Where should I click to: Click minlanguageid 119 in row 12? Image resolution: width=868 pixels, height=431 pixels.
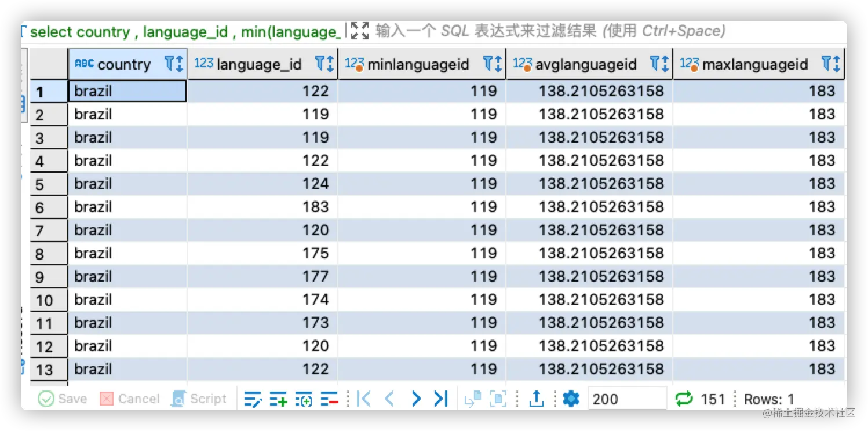tap(422, 346)
